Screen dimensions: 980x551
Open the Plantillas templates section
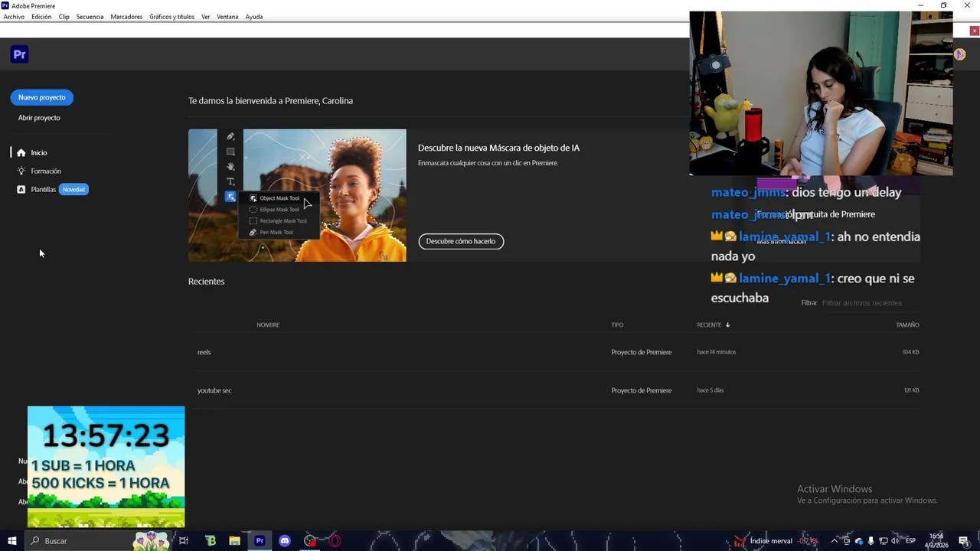click(37, 189)
